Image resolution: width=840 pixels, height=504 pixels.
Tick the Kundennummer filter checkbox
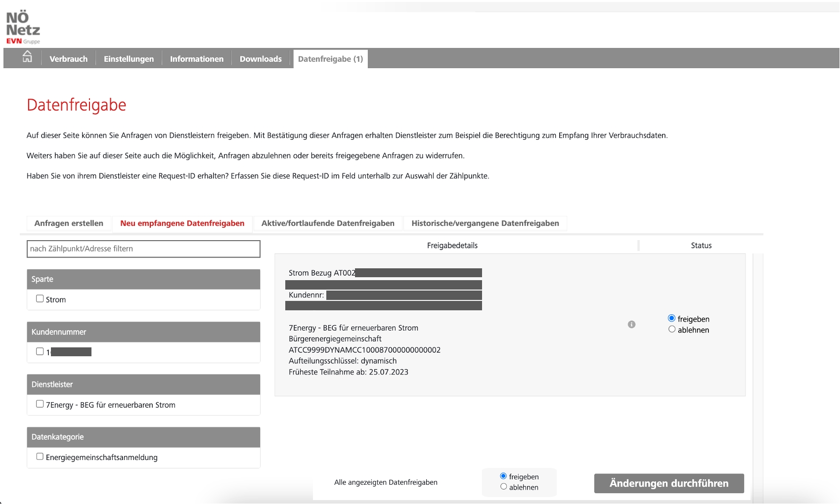click(40, 351)
